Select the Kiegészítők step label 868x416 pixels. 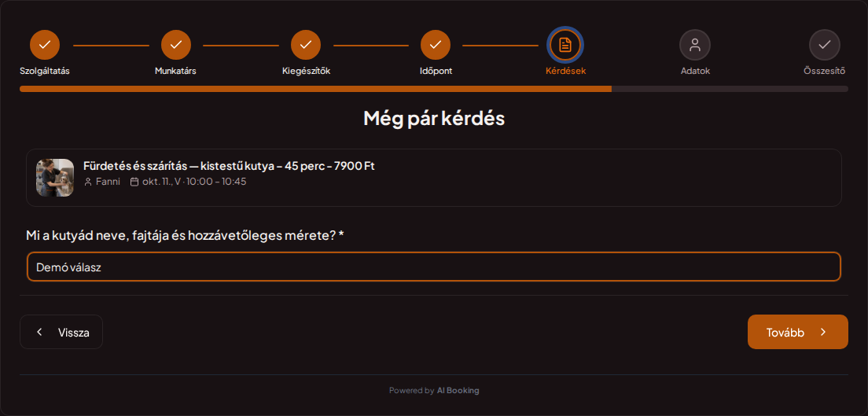coord(306,71)
